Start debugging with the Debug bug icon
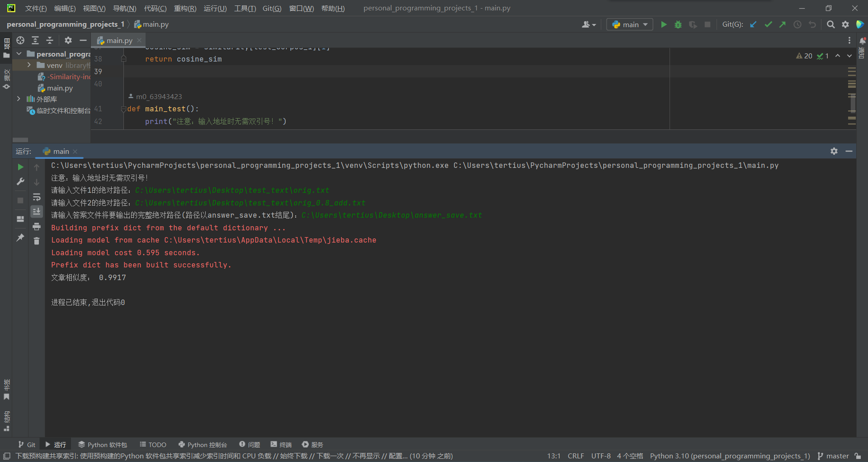Viewport: 868px width, 462px height. (678, 24)
